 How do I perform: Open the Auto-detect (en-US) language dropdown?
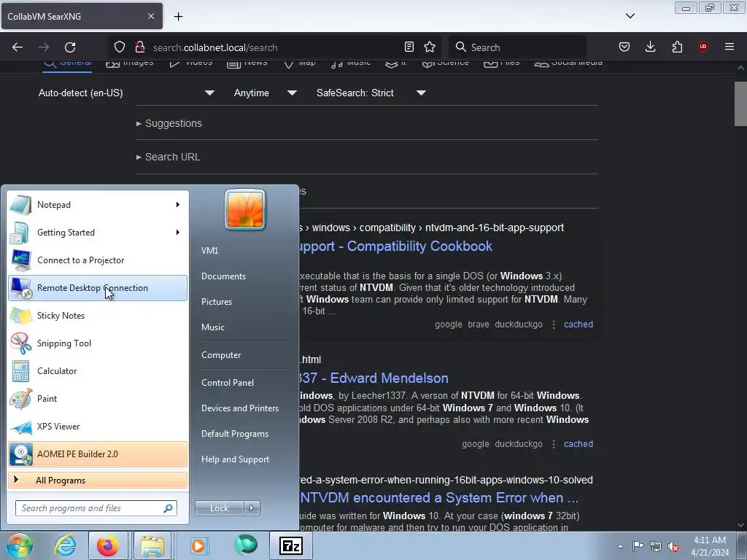(126, 93)
